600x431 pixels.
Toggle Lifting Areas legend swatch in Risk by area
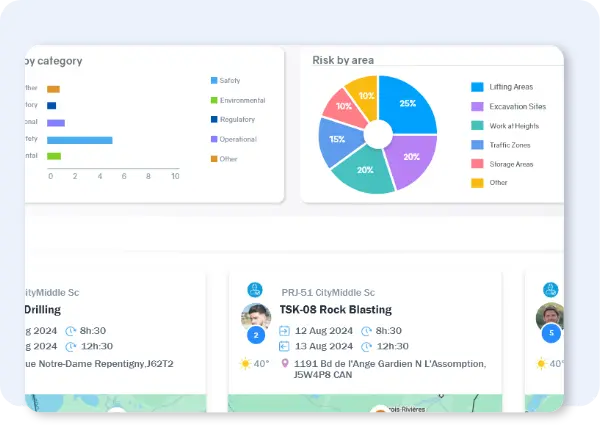(x=477, y=87)
